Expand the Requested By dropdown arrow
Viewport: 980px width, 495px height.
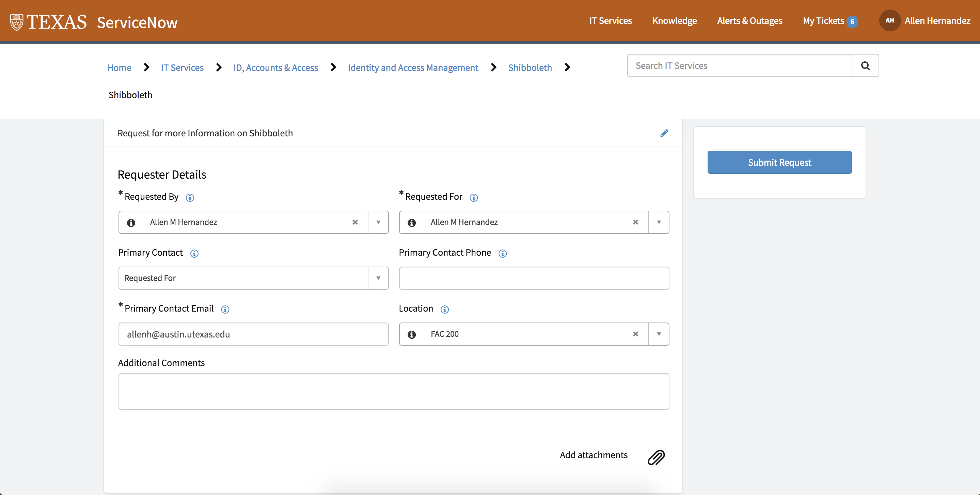378,222
